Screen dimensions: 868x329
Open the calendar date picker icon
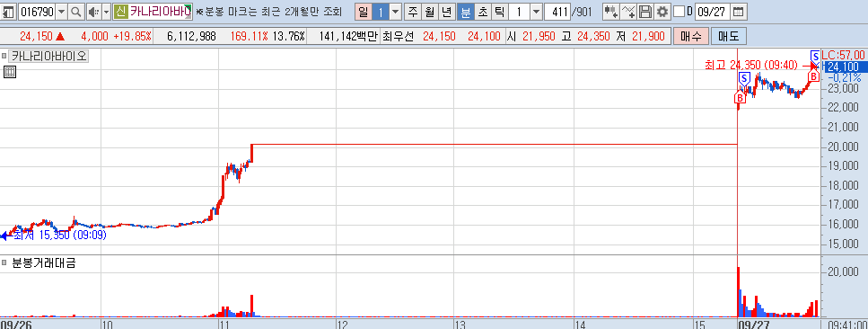pos(738,11)
